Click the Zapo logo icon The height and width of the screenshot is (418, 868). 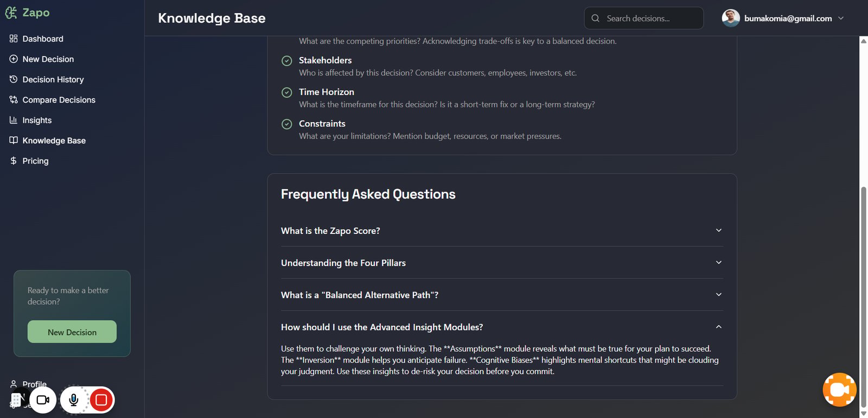11,12
